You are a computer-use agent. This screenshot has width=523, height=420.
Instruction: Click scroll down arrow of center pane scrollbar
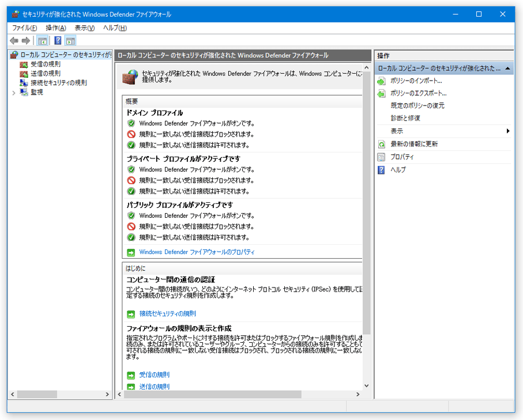point(367,386)
